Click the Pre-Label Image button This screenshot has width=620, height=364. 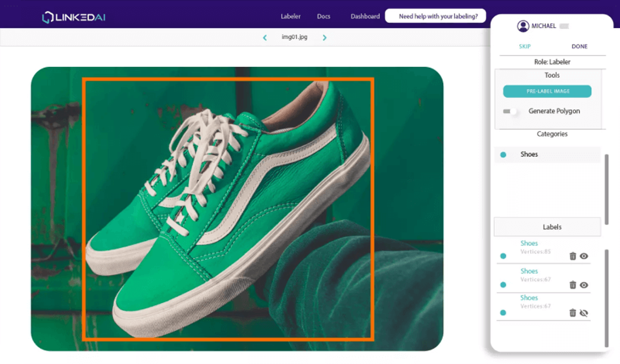coord(547,91)
